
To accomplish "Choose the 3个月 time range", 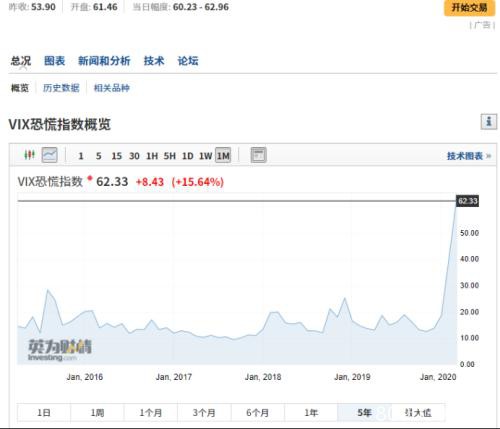I will tap(204, 413).
